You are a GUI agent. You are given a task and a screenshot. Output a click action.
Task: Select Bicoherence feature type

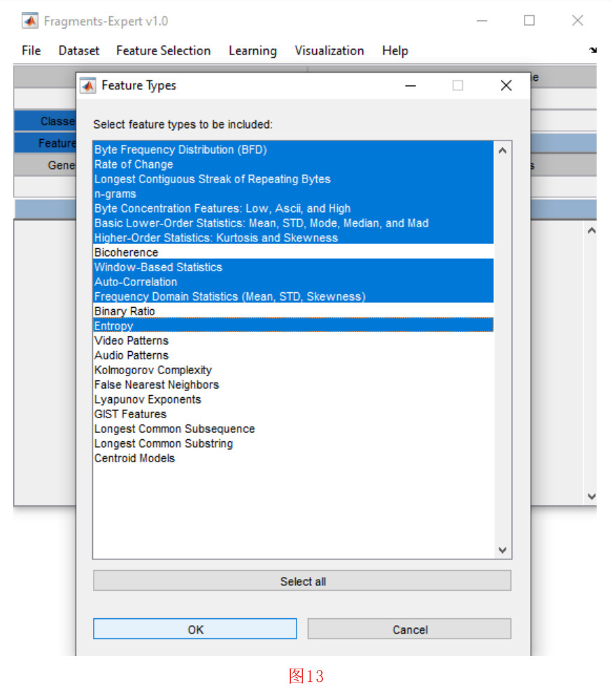(127, 252)
